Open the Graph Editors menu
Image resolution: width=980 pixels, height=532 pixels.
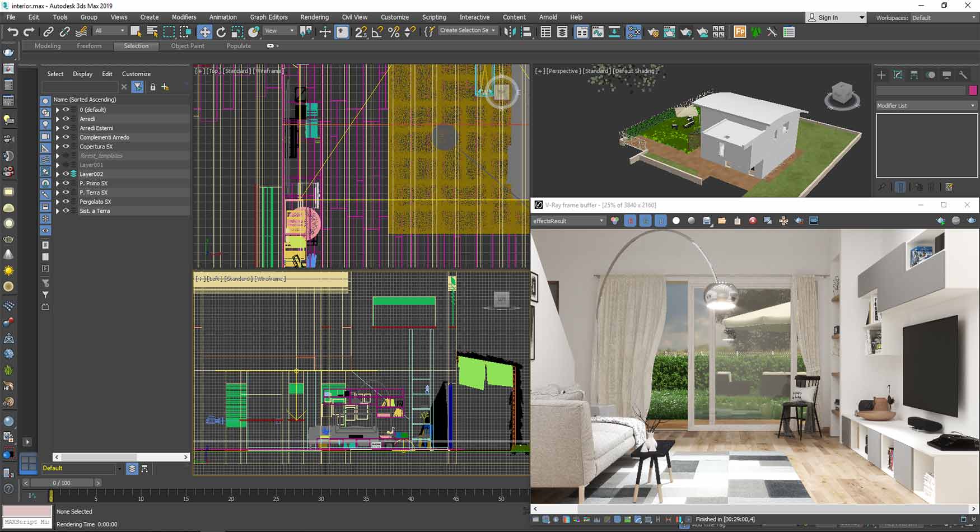[268, 17]
